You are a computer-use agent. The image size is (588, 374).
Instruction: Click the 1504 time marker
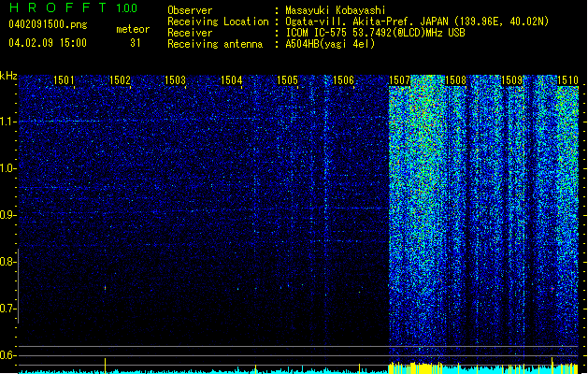tap(232, 79)
